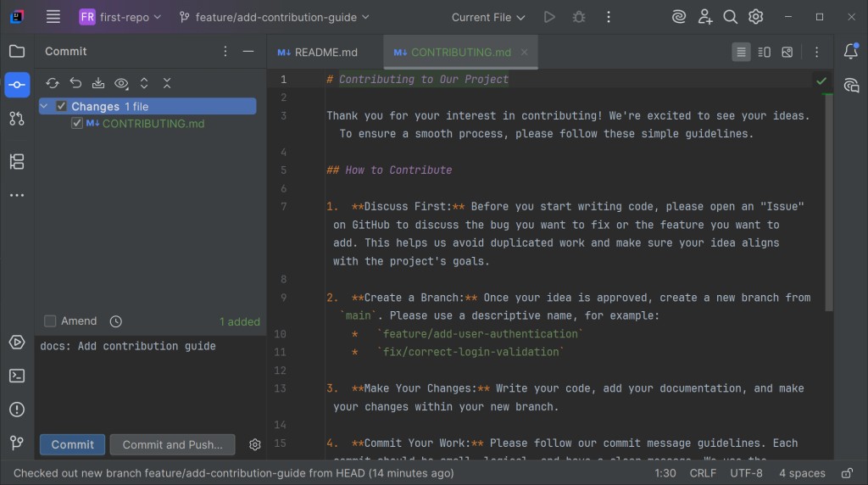868x485 pixels.
Task: Close the CONTRIBUTING.md tab
Action: (524, 52)
